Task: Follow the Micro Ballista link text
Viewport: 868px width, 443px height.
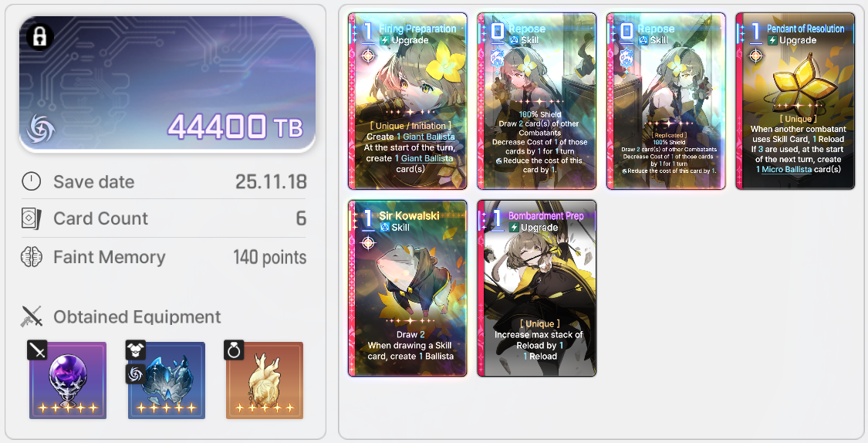Action: pyautogui.click(x=787, y=170)
